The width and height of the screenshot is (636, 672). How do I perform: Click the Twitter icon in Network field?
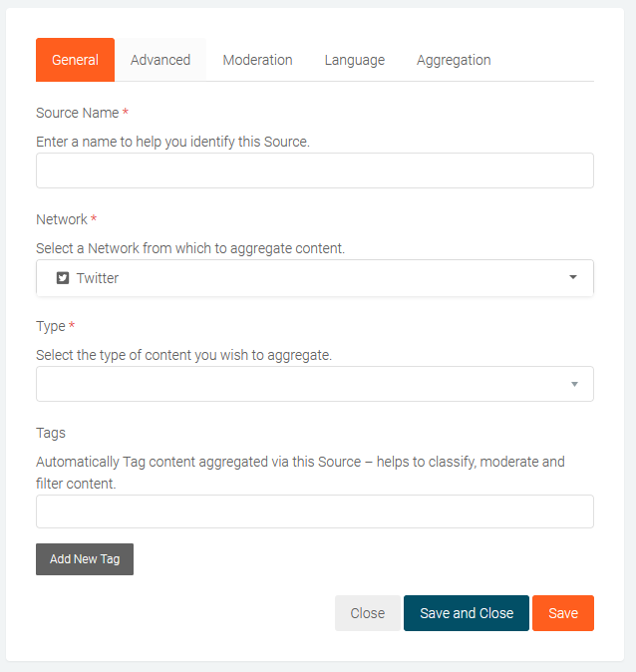[63, 278]
